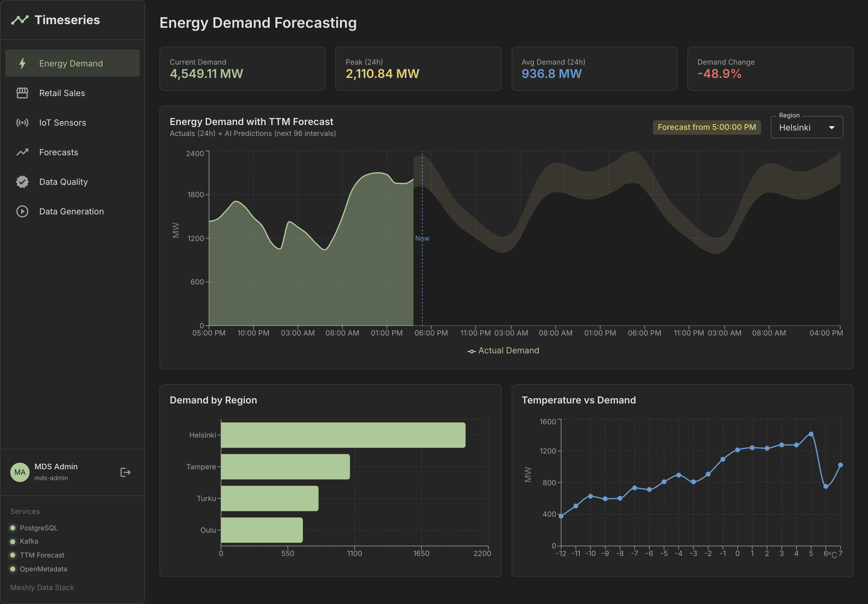Image resolution: width=868 pixels, height=604 pixels.
Task: Click the Forecast from 5:00:00 PM badge
Action: pos(707,127)
